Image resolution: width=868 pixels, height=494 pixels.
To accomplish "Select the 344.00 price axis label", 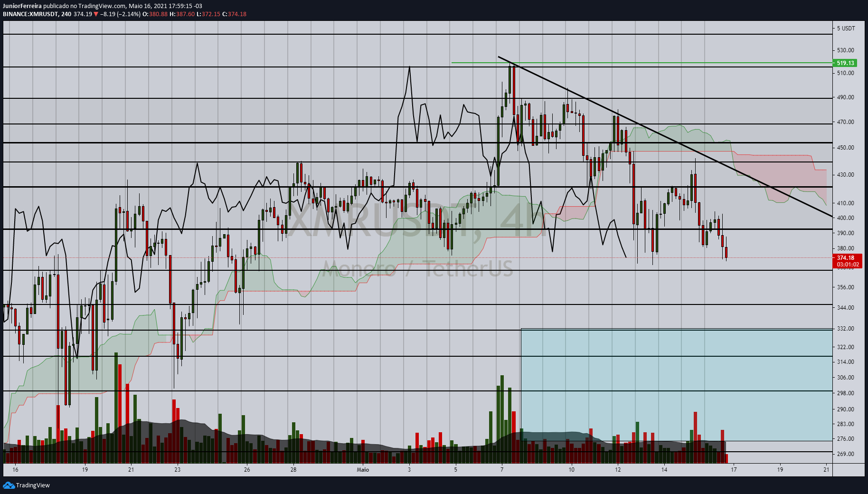I will coord(845,307).
